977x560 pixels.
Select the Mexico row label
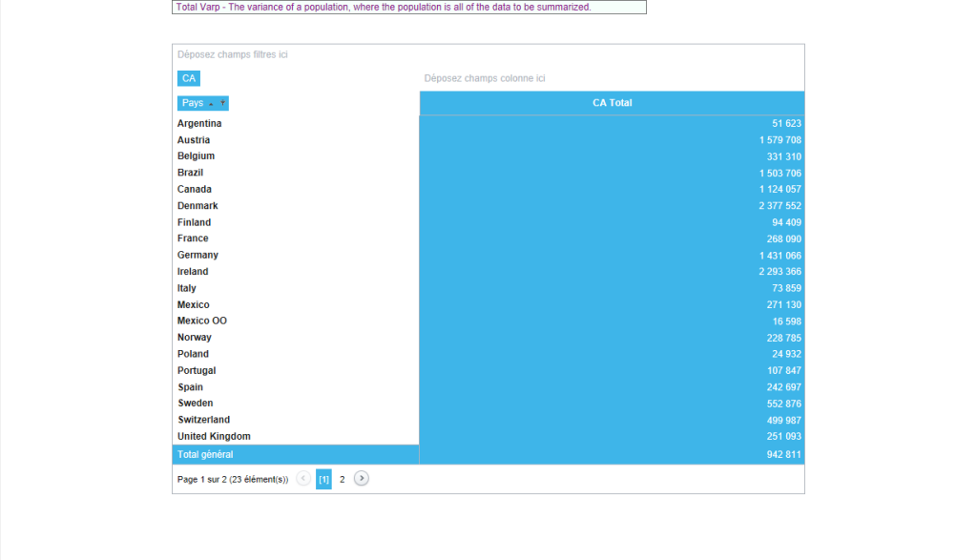[193, 304]
